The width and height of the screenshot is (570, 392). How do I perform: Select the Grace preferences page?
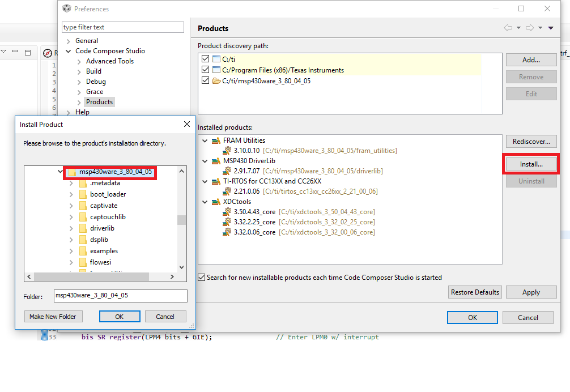click(x=95, y=92)
